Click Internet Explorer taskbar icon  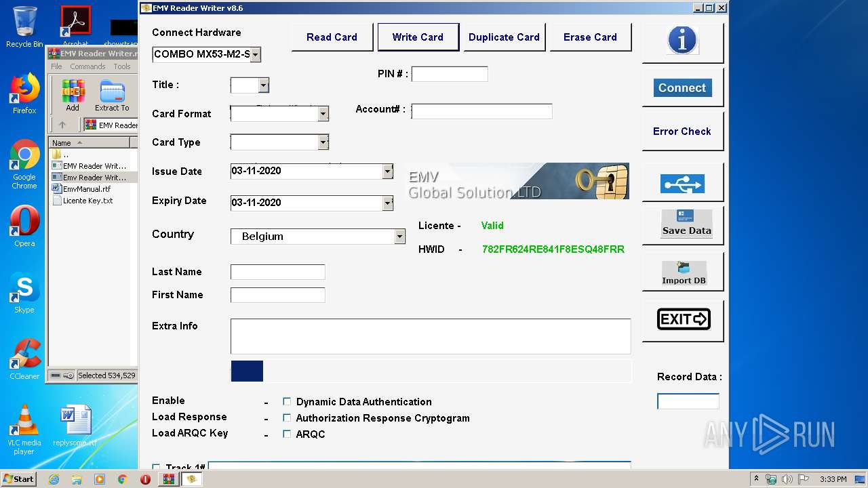click(54, 479)
